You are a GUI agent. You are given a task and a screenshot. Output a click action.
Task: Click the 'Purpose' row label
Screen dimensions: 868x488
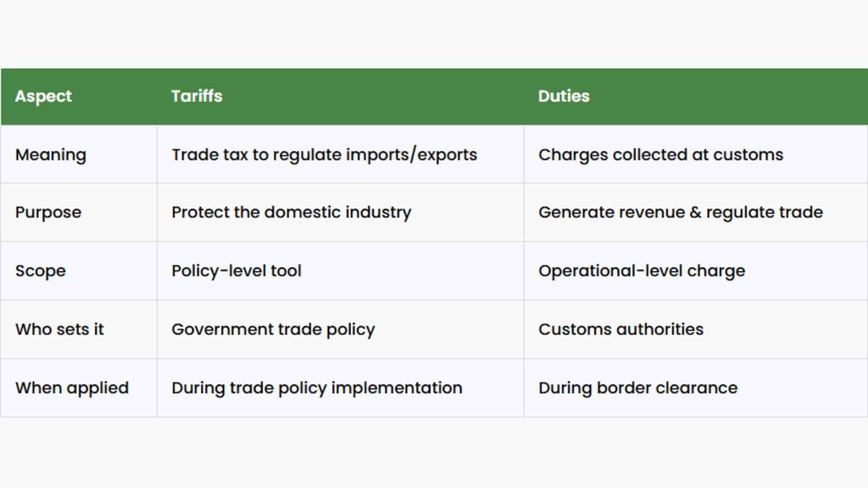point(48,213)
